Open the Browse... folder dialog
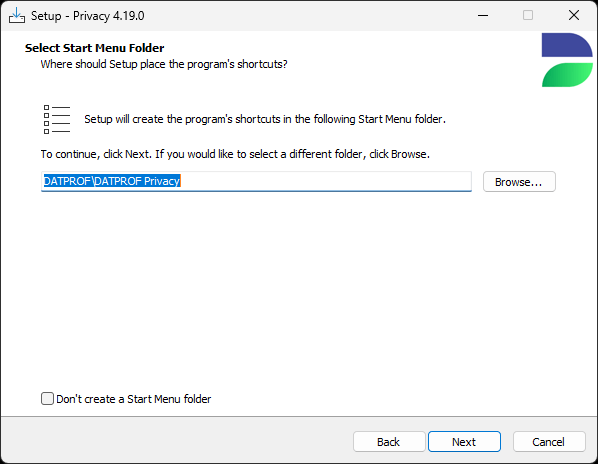 (x=519, y=181)
